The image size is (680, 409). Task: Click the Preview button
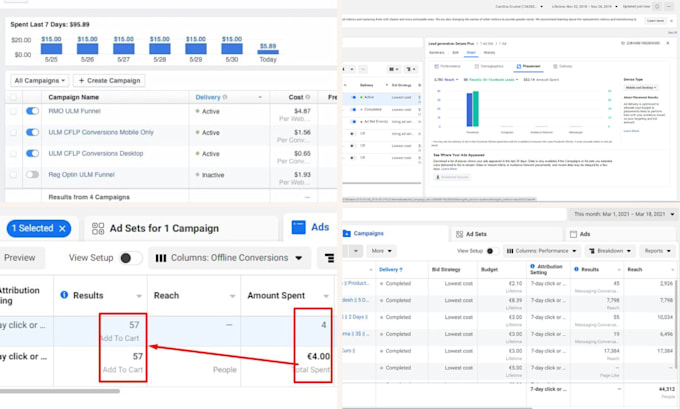click(20, 258)
